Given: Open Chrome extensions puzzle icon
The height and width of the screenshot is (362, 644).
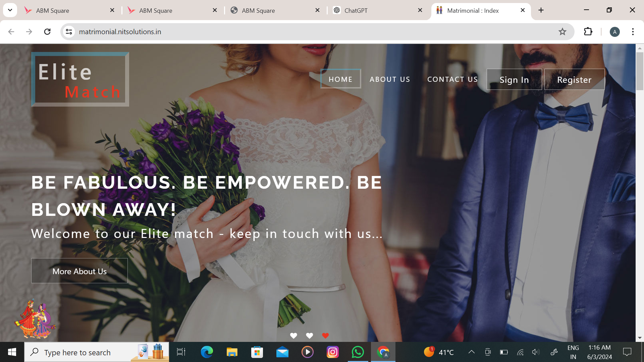Looking at the screenshot, I should pos(588,32).
